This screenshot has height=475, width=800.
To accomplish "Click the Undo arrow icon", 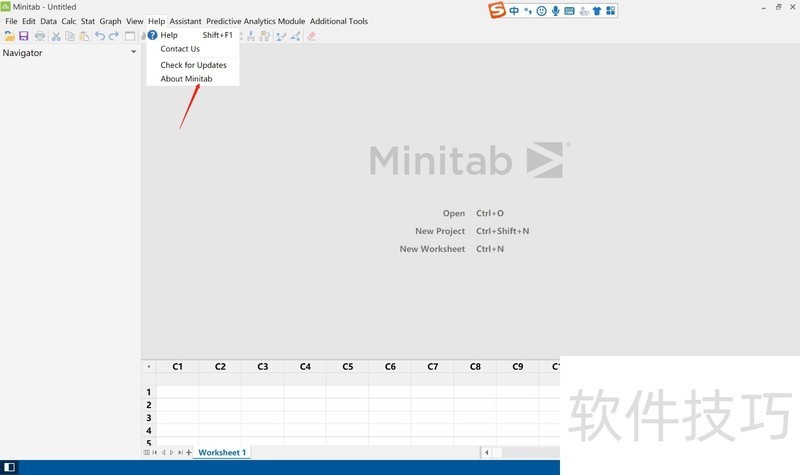I will (x=100, y=36).
